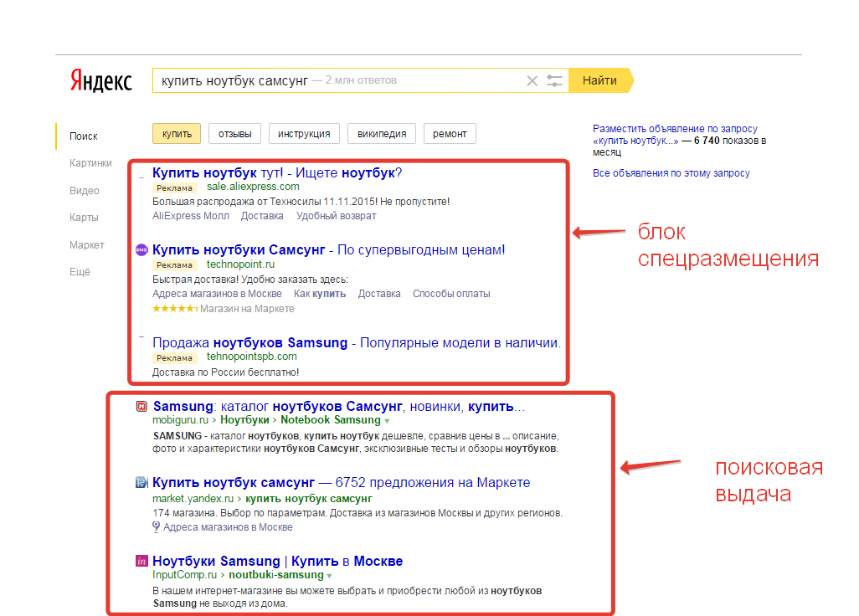859x616 pixels.
Task: Open the tehnopointspb.com ad URL
Action: [252, 357]
